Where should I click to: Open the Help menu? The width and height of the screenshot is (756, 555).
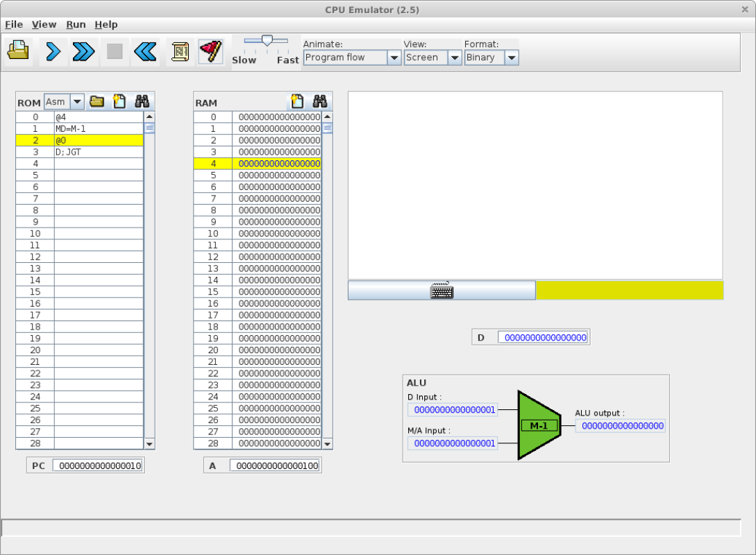[106, 24]
